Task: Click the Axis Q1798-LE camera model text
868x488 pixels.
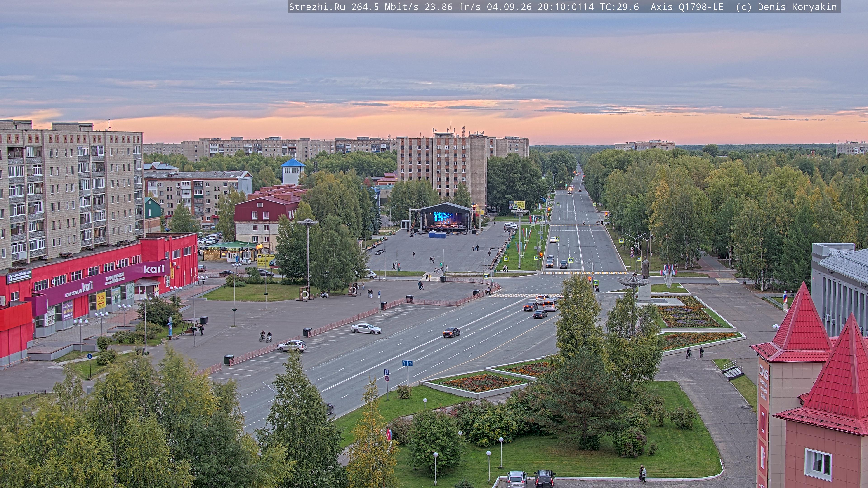Action: [687, 7]
